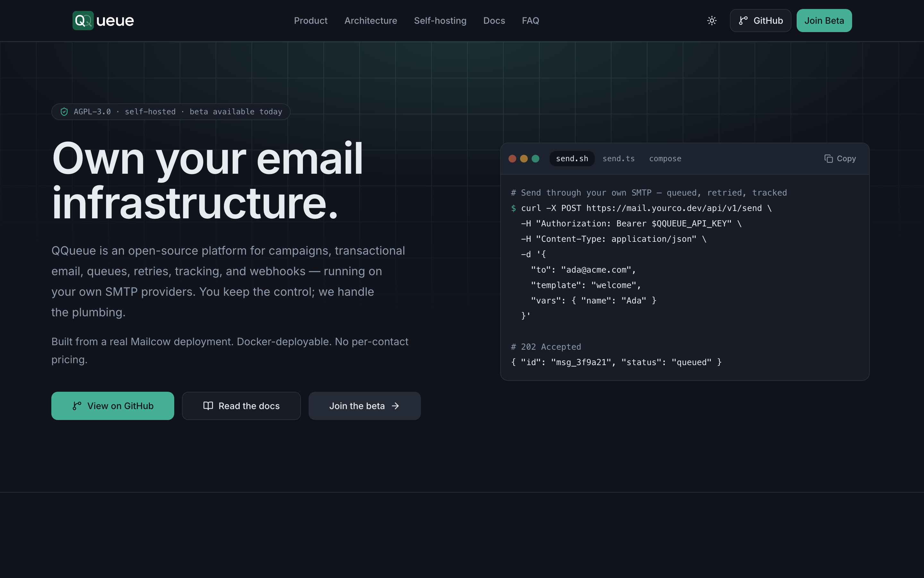The image size is (924, 578).
Task: Click the copy icon in the code panel
Action: [828, 159]
